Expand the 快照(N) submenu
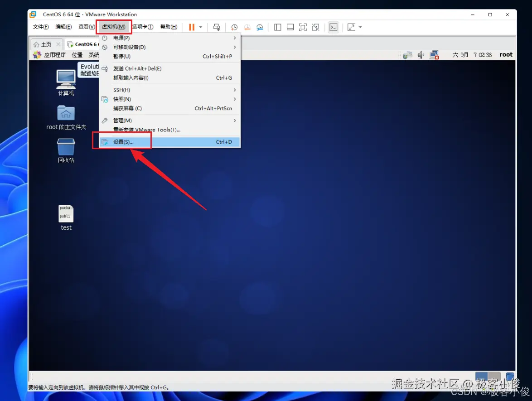This screenshot has width=532, height=401. 169,99
